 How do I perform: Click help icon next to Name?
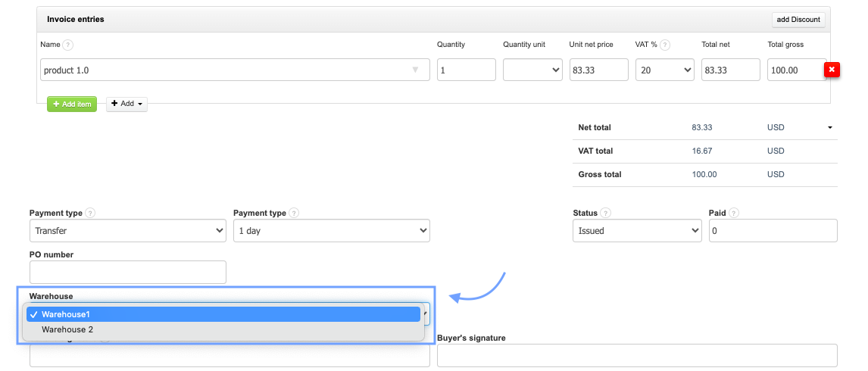[68, 45]
